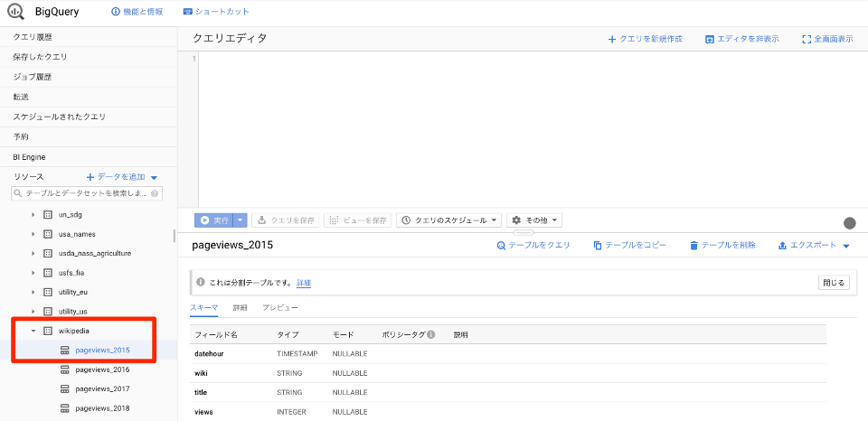Open the ショートカット keyboard shortcuts link
868x421 pixels.
point(216,12)
